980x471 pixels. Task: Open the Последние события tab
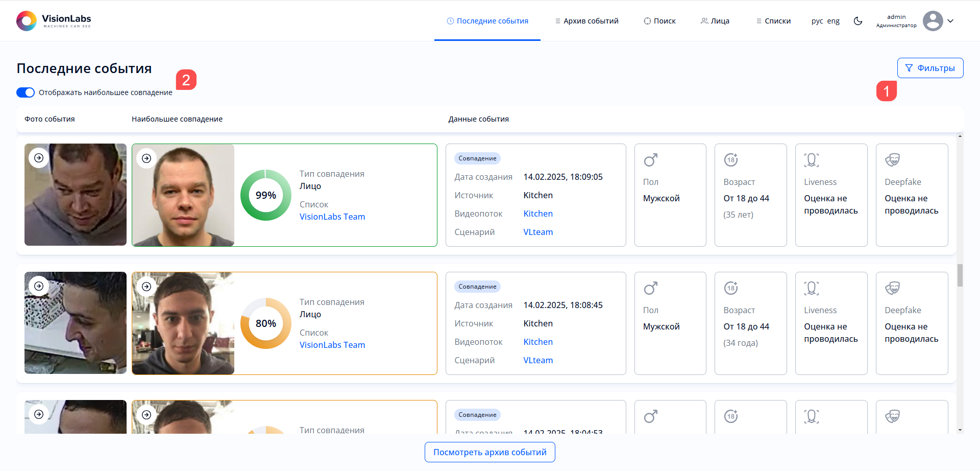pyautogui.click(x=487, y=21)
